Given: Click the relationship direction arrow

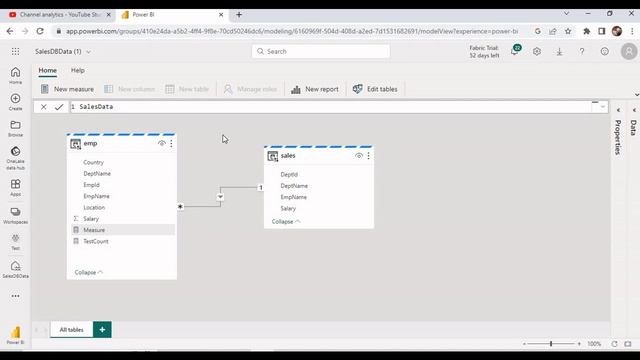Looking at the screenshot, I should (220, 197).
